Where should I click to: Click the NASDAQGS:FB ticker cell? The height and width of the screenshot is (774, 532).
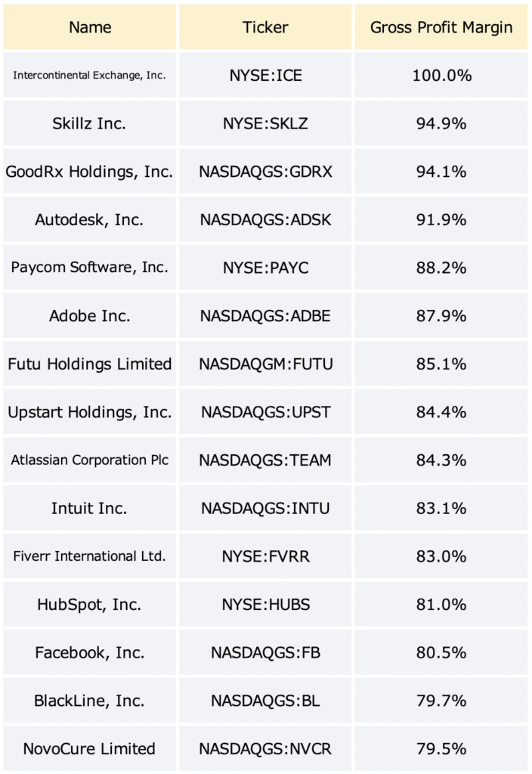(x=265, y=652)
